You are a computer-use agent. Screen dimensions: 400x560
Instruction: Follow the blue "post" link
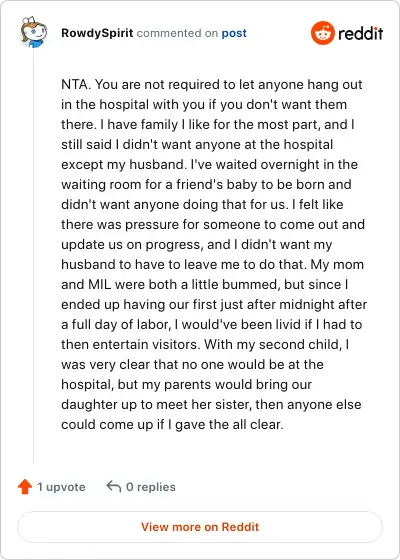click(x=234, y=34)
